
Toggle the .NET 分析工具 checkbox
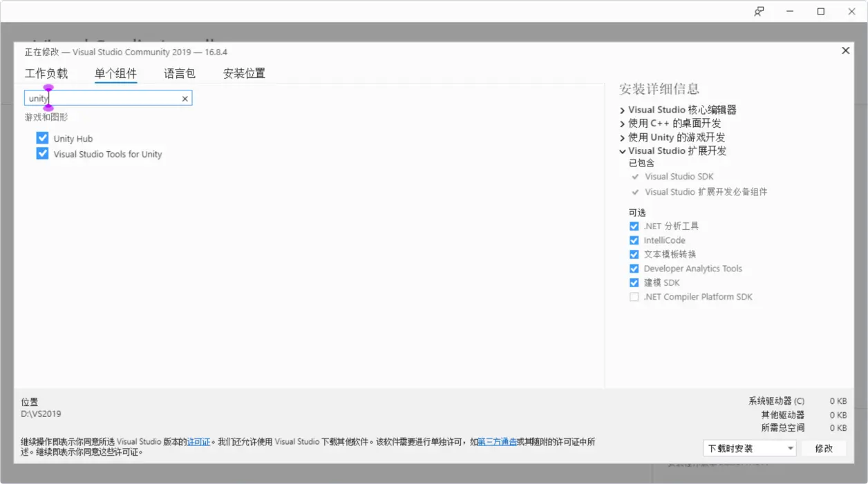[x=634, y=226]
